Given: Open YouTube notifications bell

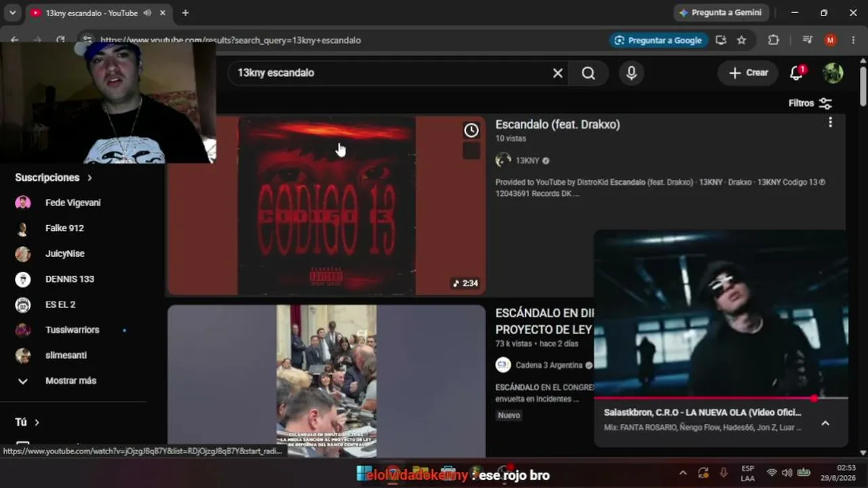Looking at the screenshot, I should coord(797,73).
